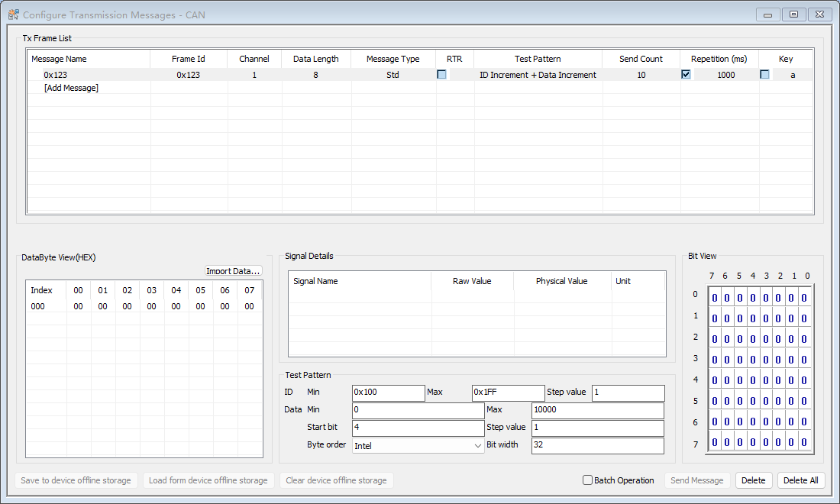Click the ID Increment + Data Increment cell
This screenshot has height=504, width=840.
click(x=538, y=75)
